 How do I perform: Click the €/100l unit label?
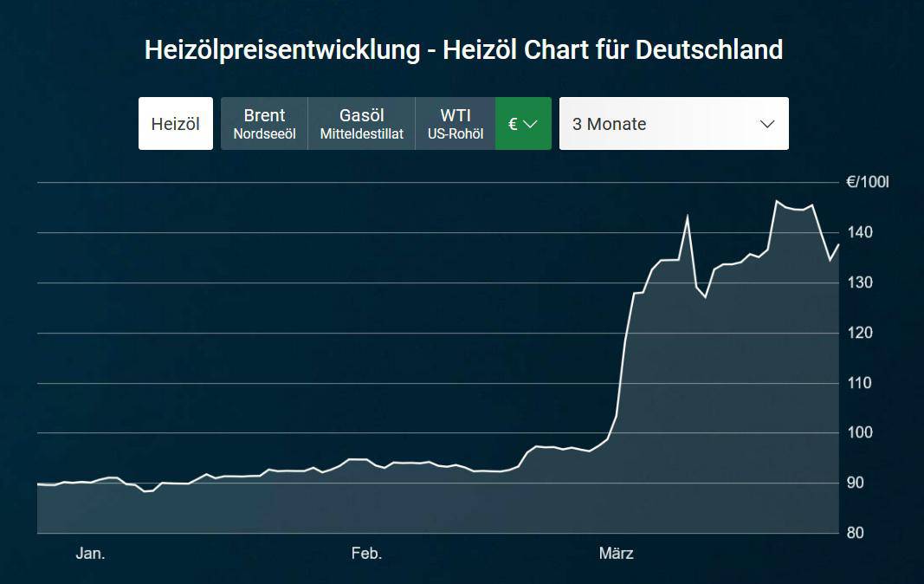(869, 182)
